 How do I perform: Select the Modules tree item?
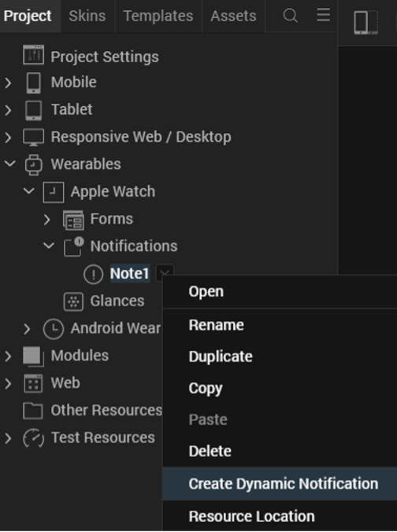[x=80, y=356]
